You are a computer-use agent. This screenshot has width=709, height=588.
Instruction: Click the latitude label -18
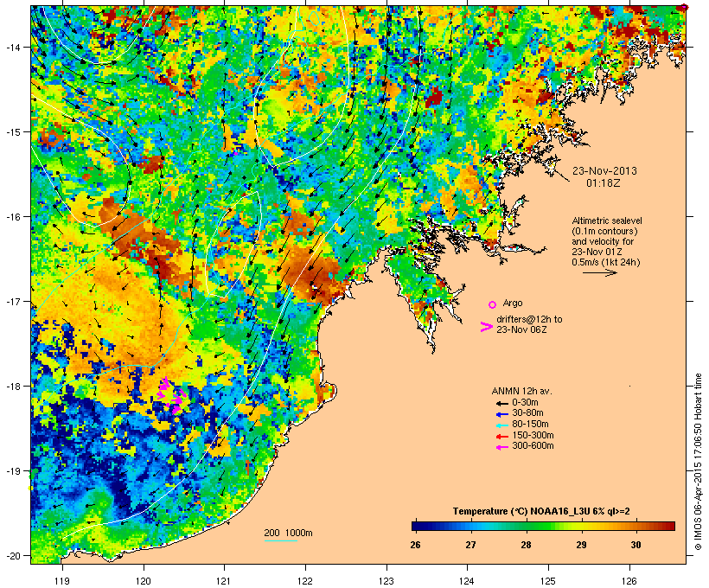click(x=12, y=387)
